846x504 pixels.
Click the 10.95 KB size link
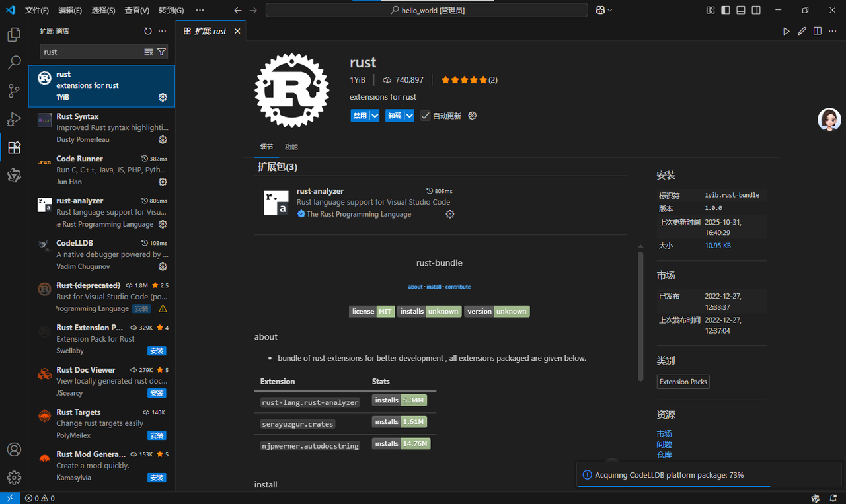tap(718, 246)
